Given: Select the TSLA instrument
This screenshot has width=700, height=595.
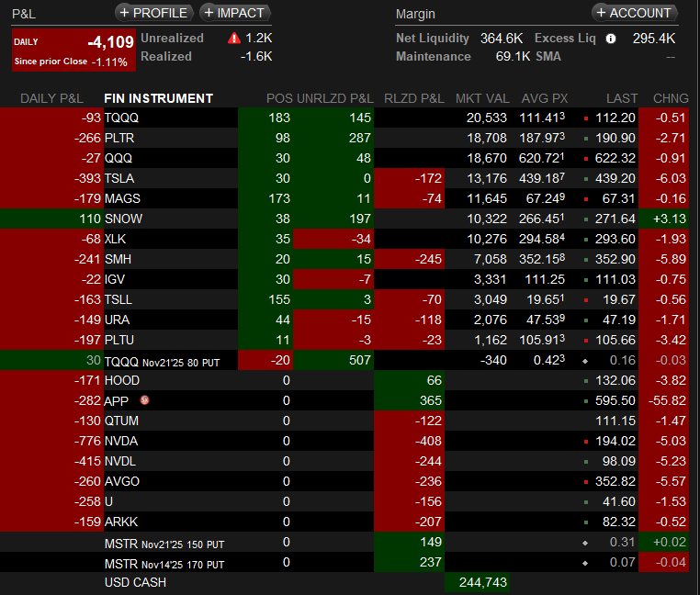Looking at the screenshot, I should coord(119,178).
